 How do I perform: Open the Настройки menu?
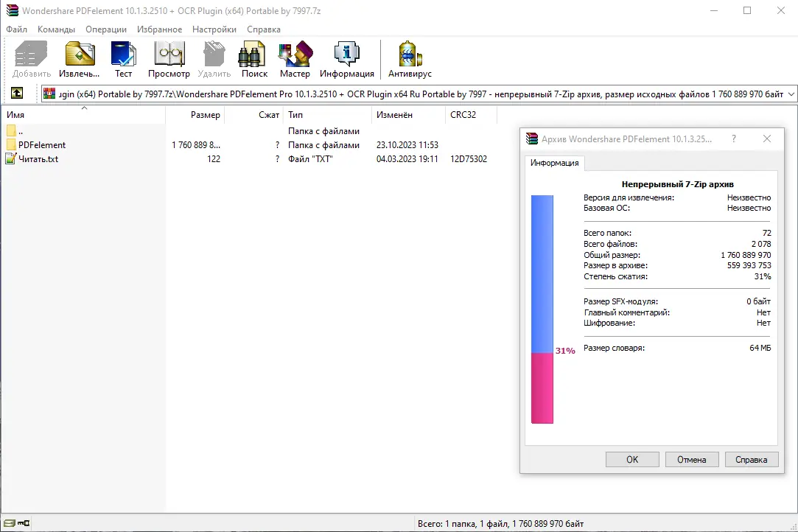pyautogui.click(x=214, y=29)
